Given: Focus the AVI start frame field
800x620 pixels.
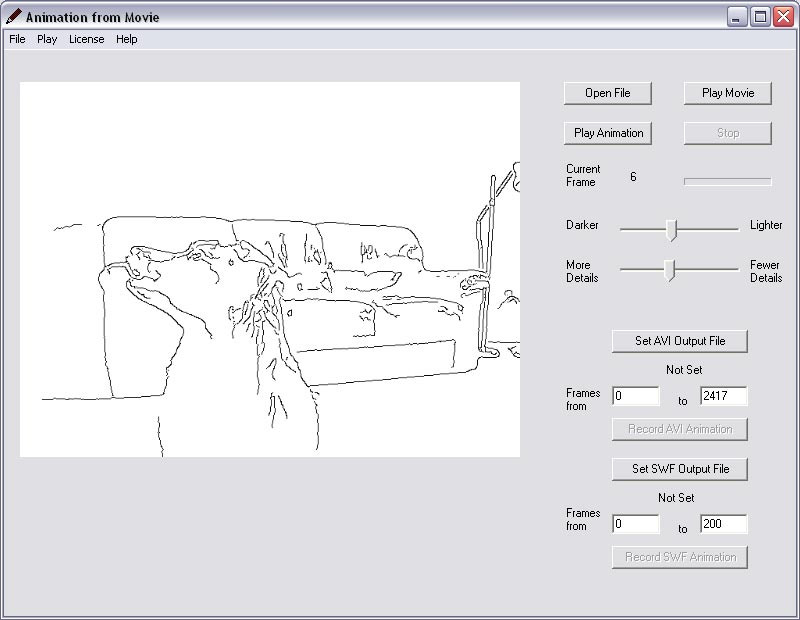Looking at the screenshot, I should click(x=636, y=396).
